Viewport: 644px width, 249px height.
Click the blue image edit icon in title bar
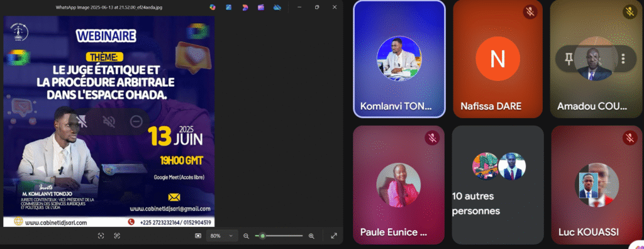point(228,7)
